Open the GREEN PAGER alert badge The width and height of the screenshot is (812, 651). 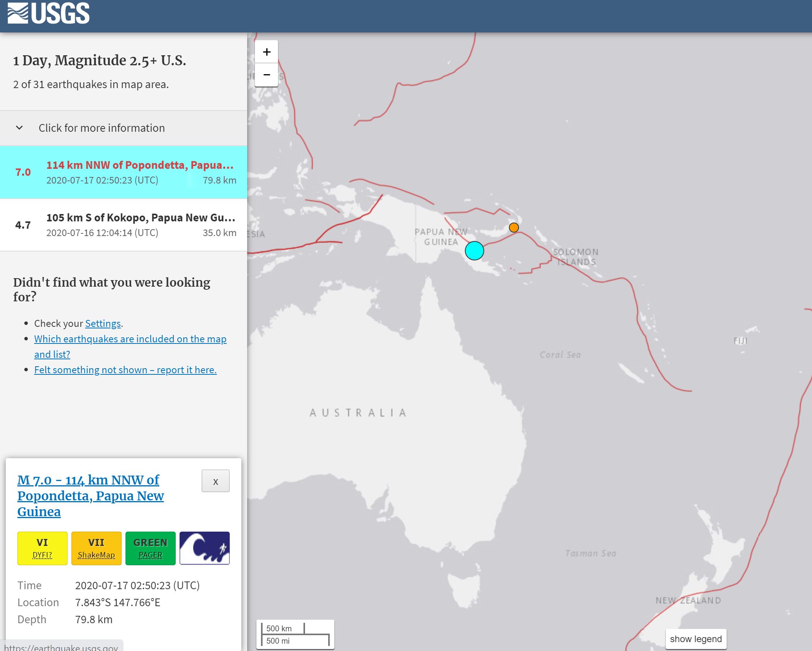(x=151, y=548)
